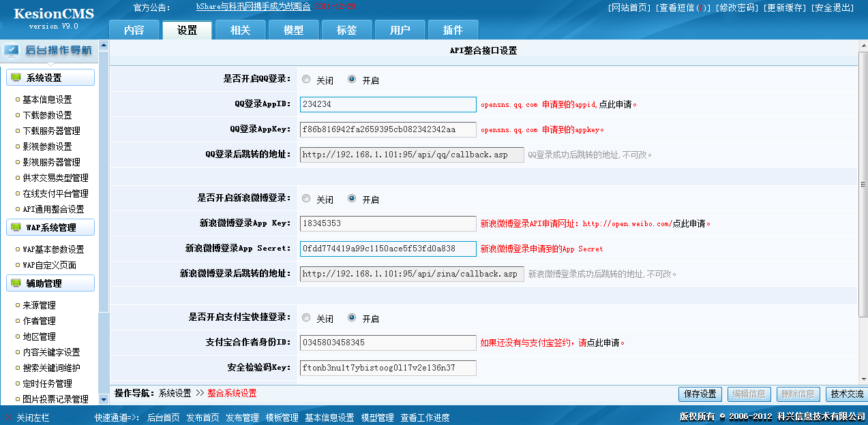
Task: Click the 发布管理 shortcut link
Action: (x=242, y=418)
